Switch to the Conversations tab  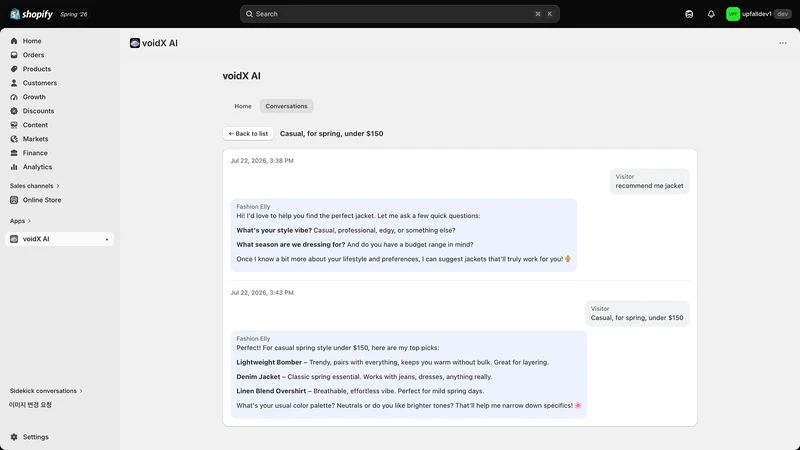click(286, 106)
